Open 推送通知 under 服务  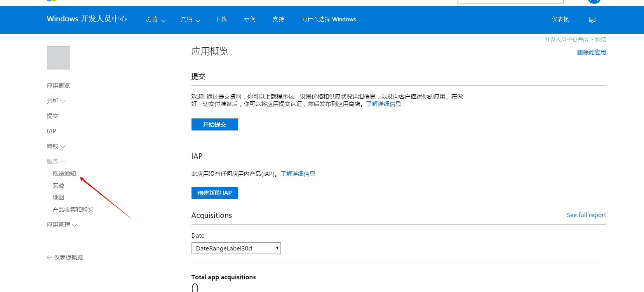[x=64, y=174]
